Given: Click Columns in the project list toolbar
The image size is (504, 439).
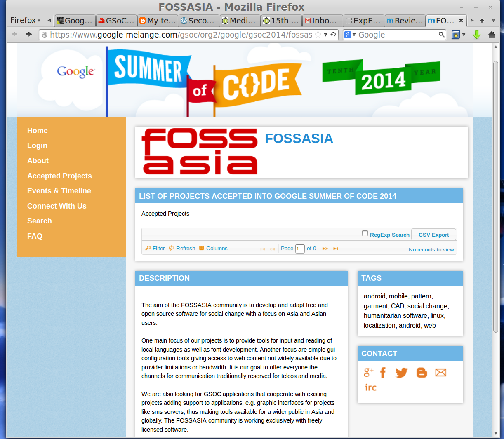Looking at the screenshot, I should pos(213,248).
